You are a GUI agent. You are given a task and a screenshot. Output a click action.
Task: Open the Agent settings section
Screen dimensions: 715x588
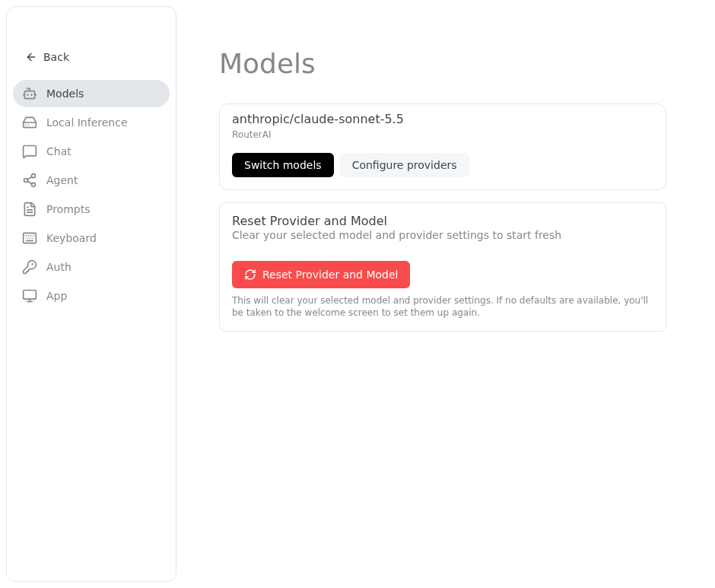pos(91,180)
